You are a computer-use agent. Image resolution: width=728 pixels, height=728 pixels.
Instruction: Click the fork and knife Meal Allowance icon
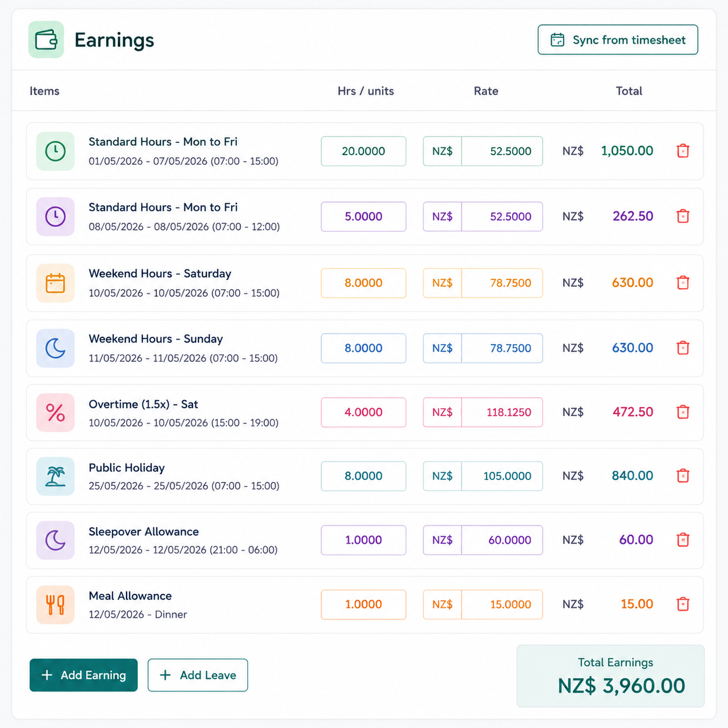55,604
